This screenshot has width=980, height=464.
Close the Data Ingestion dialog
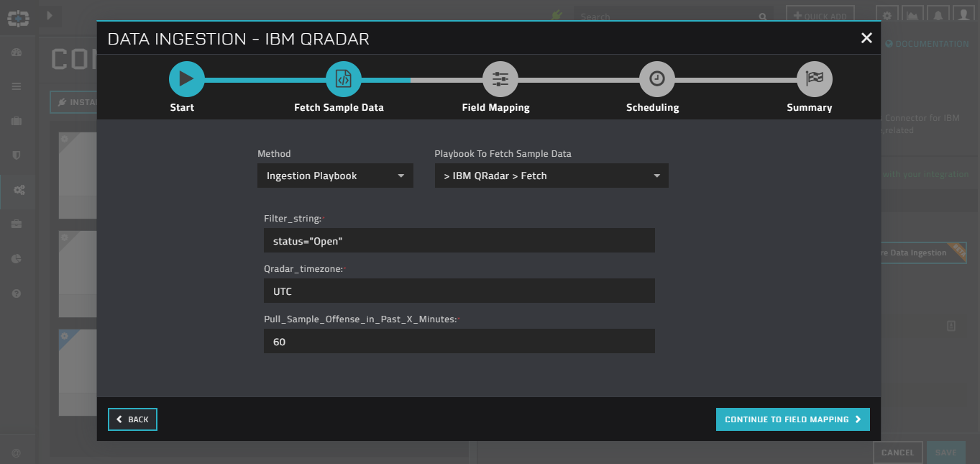pyautogui.click(x=866, y=38)
